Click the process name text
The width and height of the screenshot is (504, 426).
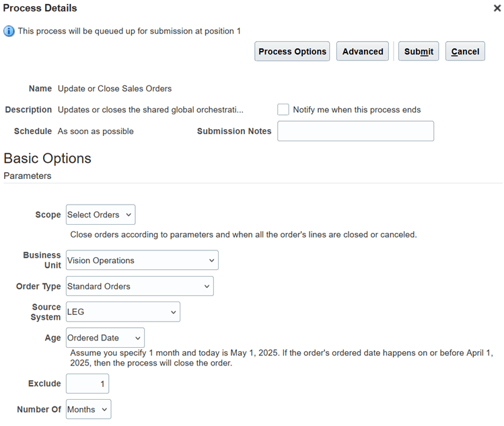tap(114, 88)
